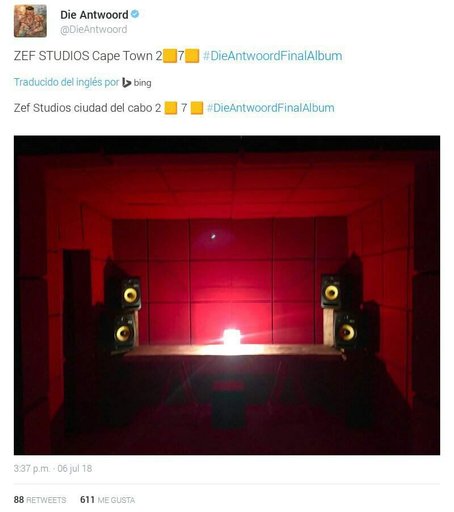Viewport: 454px width, 512px height.
Task: Click 'Traducido del inglés por' translation link
Action: pos(66,82)
